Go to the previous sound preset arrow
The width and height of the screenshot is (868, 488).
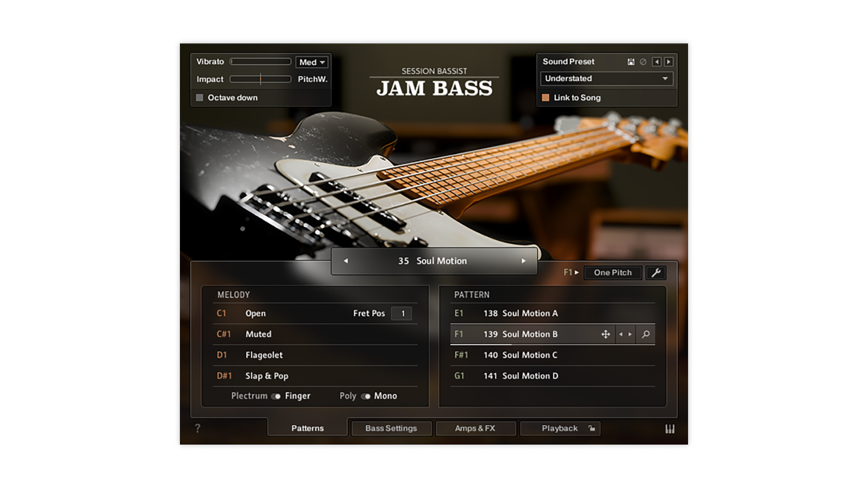coord(656,62)
